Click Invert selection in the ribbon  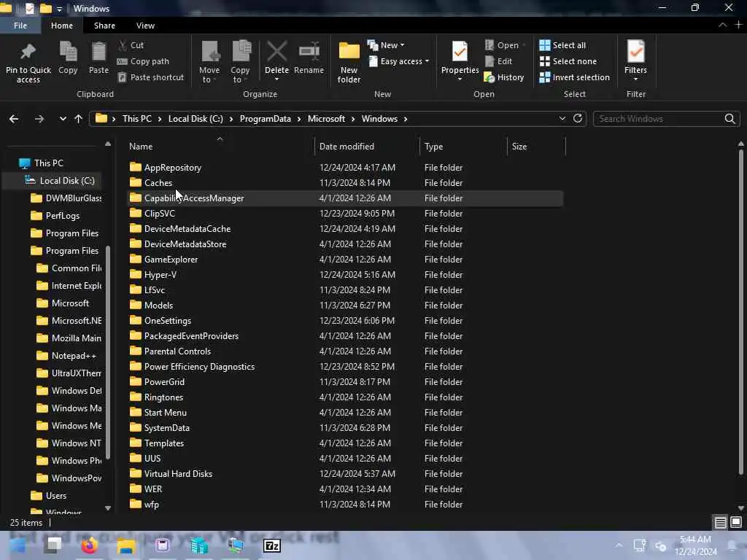(575, 77)
